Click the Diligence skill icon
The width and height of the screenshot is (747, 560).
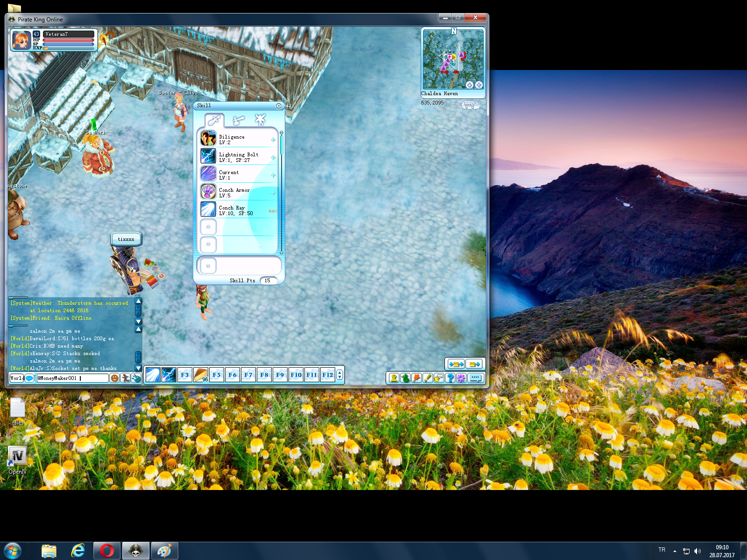coord(208,139)
